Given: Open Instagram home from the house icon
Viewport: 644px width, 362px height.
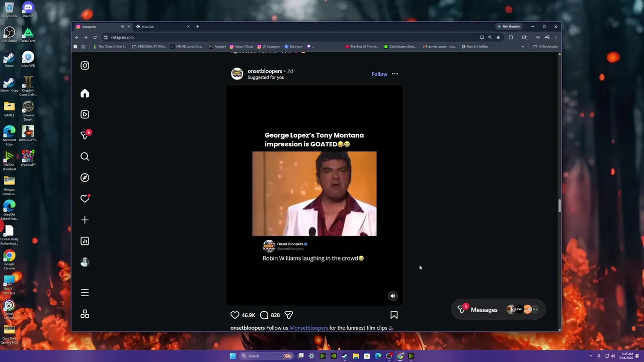Looking at the screenshot, I should [85, 93].
